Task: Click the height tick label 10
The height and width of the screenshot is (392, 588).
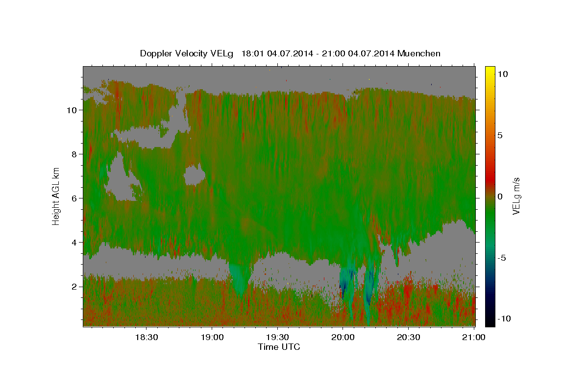Action: coord(72,110)
